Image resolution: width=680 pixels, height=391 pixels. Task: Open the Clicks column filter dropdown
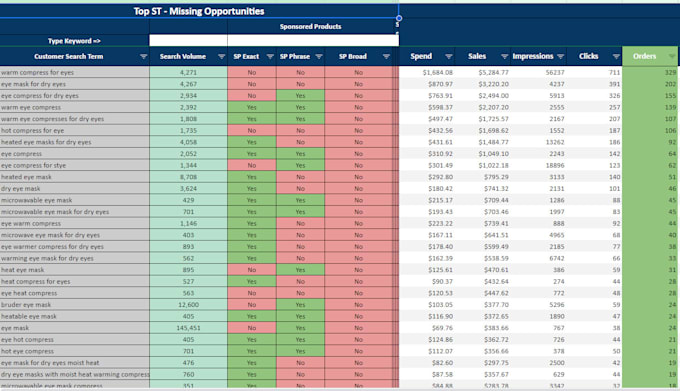(616, 56)
